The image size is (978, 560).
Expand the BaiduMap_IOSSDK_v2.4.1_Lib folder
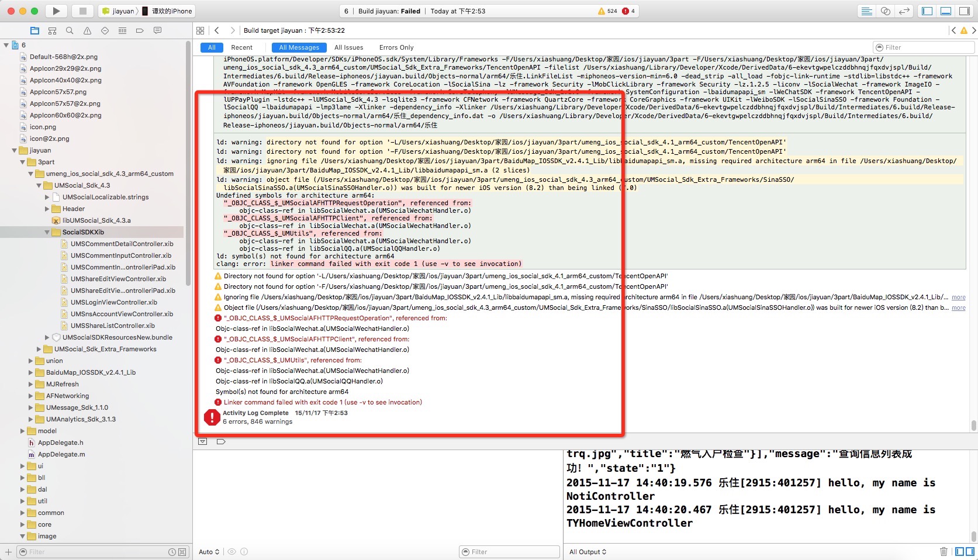31,372
